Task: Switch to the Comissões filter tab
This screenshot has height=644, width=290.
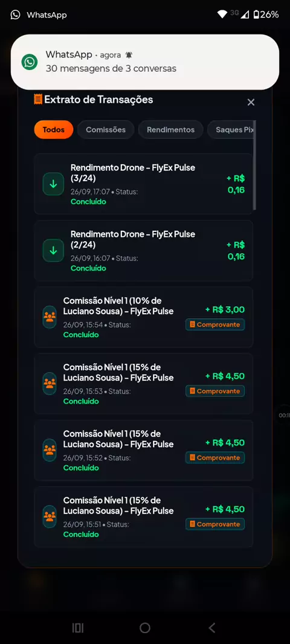Action: point(106,129)
